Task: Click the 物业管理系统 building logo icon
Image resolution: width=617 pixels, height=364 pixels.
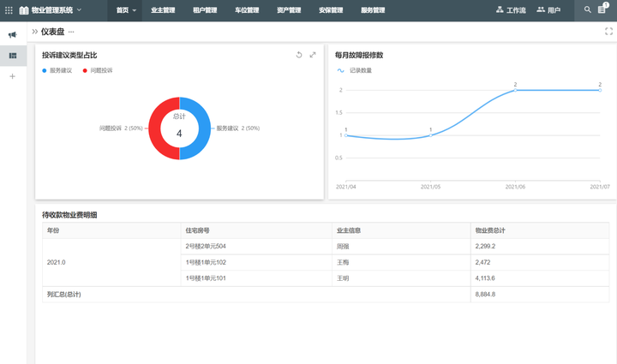Action: 24,9
